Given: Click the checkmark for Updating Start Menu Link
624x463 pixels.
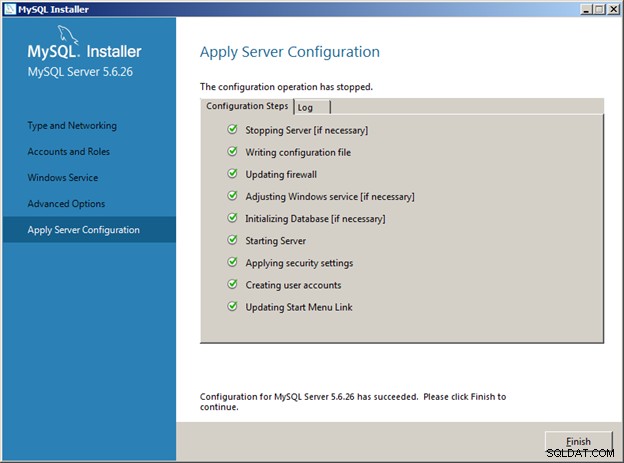Looking at the screenshot, I should point(232,306).
